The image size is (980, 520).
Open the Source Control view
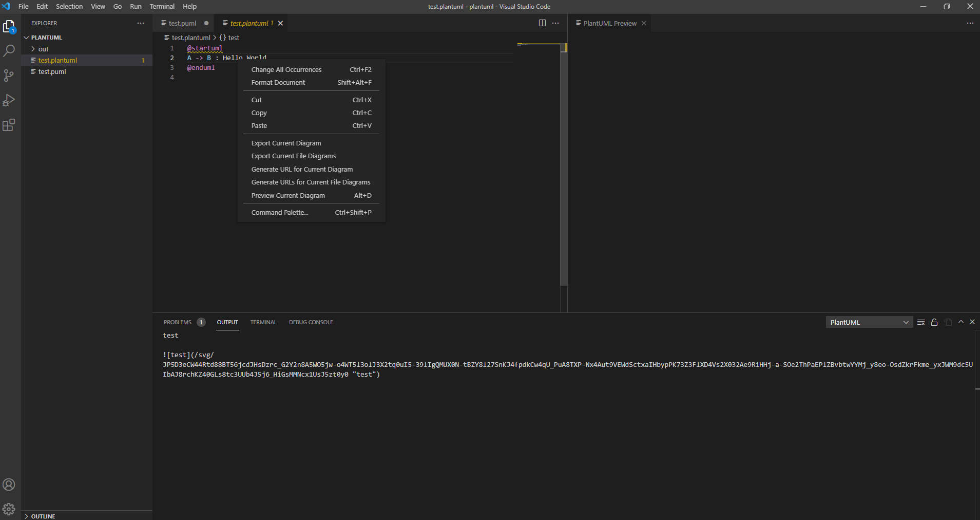9,75
